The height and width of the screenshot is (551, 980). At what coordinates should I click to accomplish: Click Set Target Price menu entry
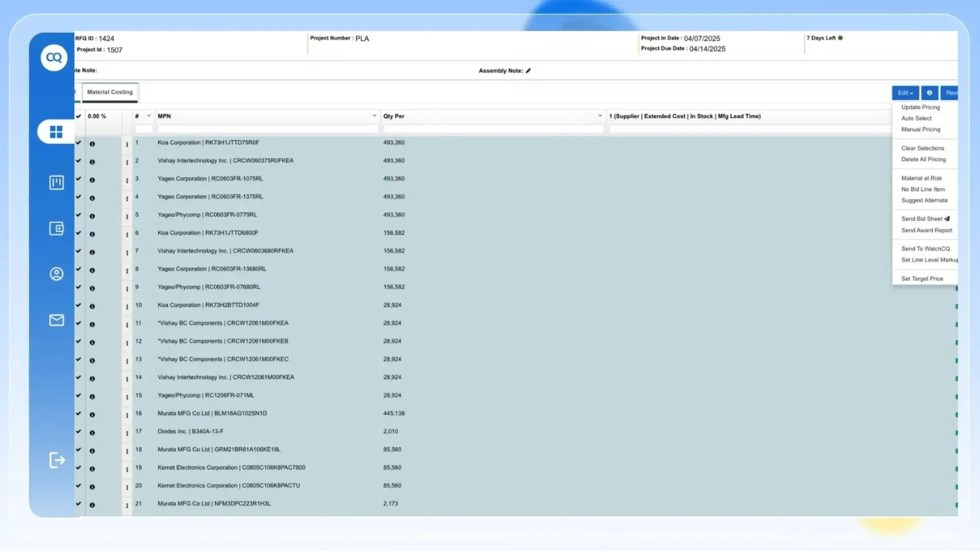coord(922,278)
